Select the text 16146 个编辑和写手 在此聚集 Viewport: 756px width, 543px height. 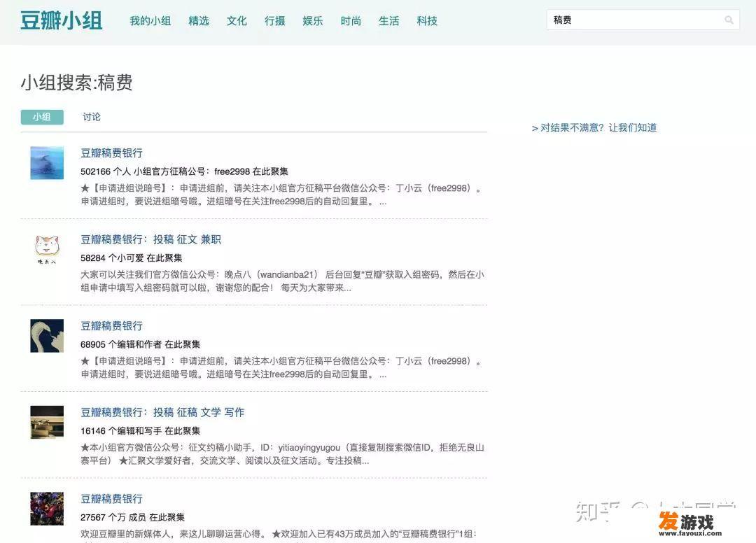(x=140, y=431)
